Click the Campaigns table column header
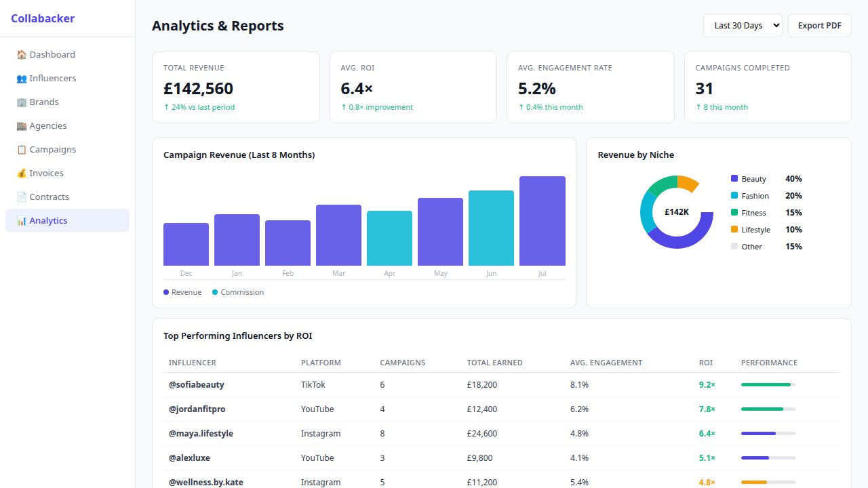The image size is (868, 488). (403, 363)
